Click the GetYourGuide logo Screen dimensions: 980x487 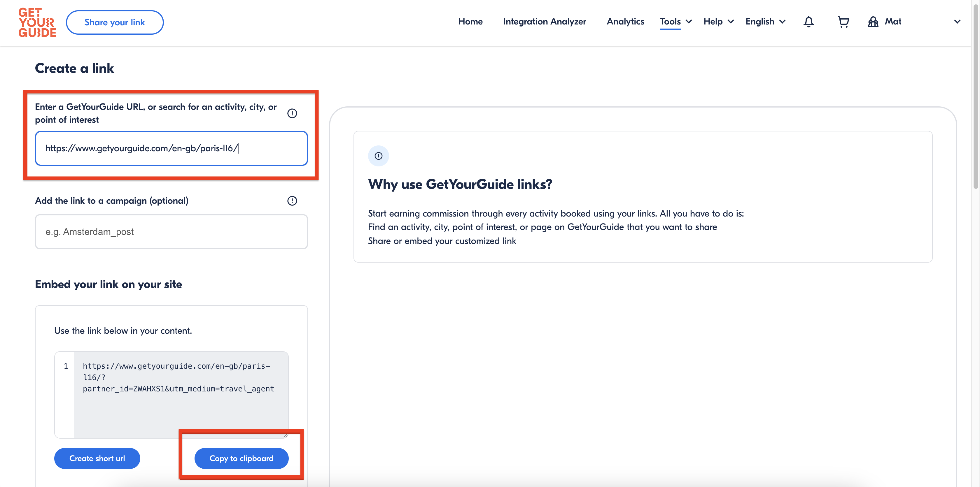(37, 22)
